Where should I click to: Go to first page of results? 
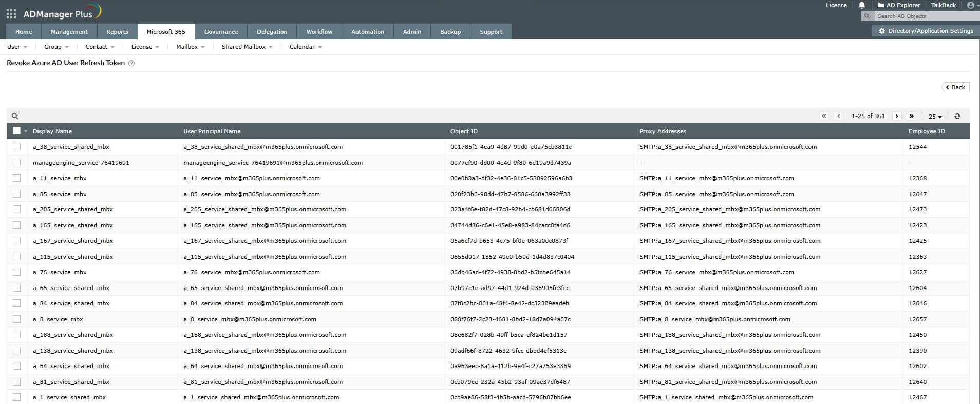point(824,116)
